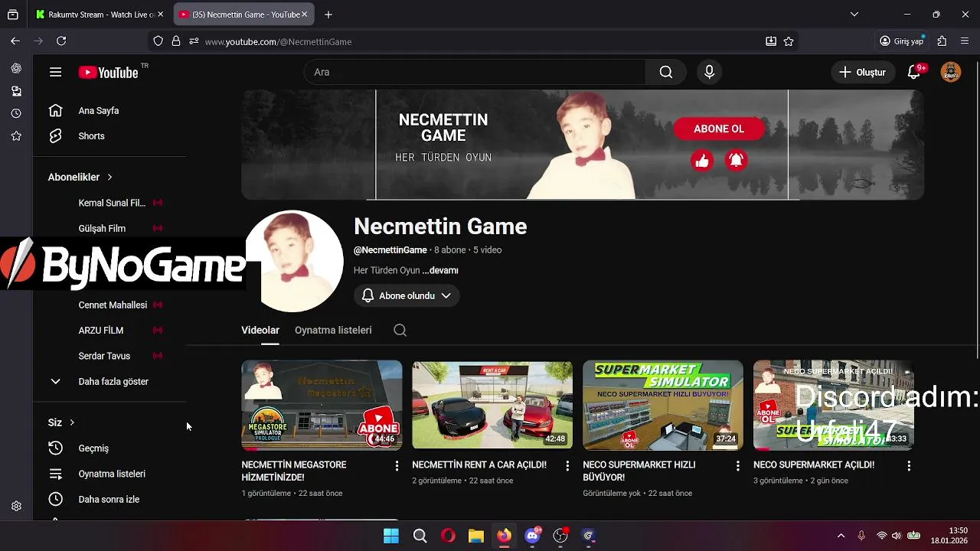This screenshot has width=980, height=551.
Task: Open Windows Start menu
Action: pyautogui.click(x=391, y=536)
